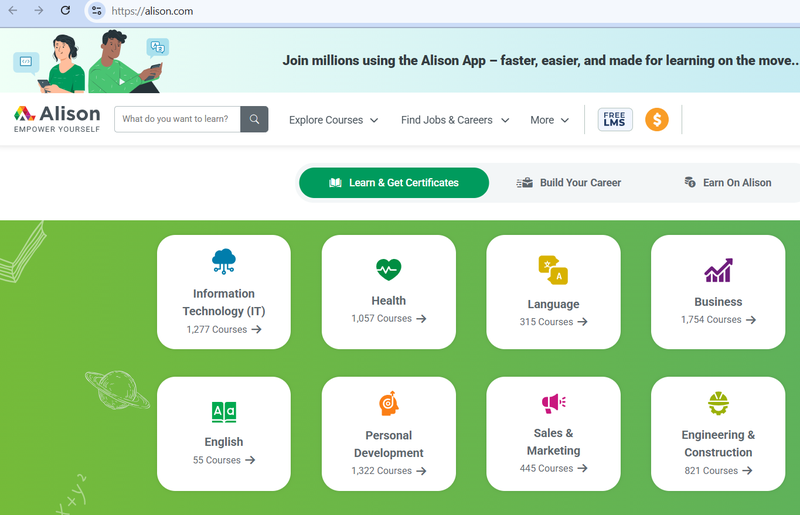Open site information icon in address bar
This screenshot has height=515, width=800.
(x=96, y=11)
